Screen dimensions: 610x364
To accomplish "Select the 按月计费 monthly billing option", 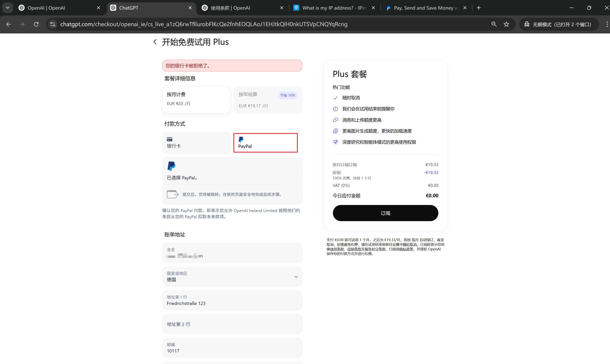I will tap(196, 100).
